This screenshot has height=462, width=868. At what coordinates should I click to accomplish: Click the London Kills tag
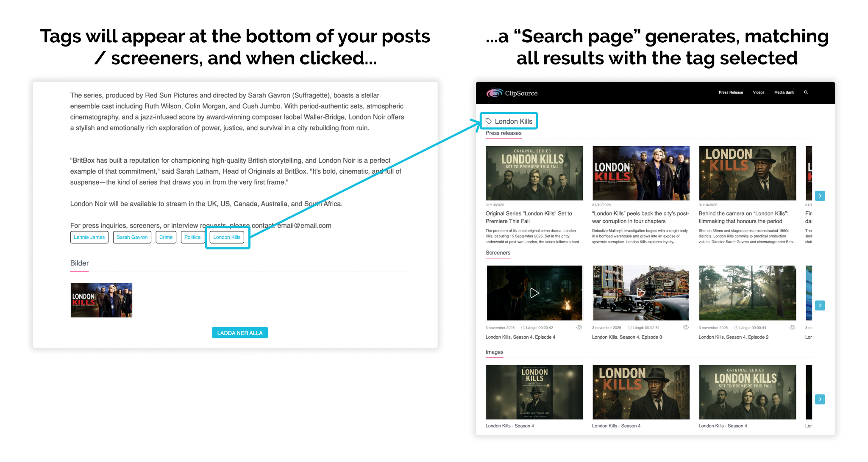(227, 237)
